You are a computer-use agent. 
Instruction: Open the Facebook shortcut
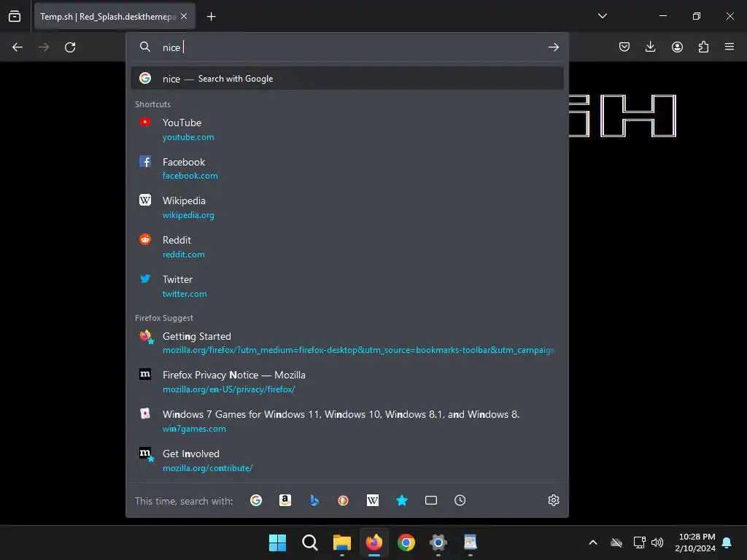tap(347, 168)
